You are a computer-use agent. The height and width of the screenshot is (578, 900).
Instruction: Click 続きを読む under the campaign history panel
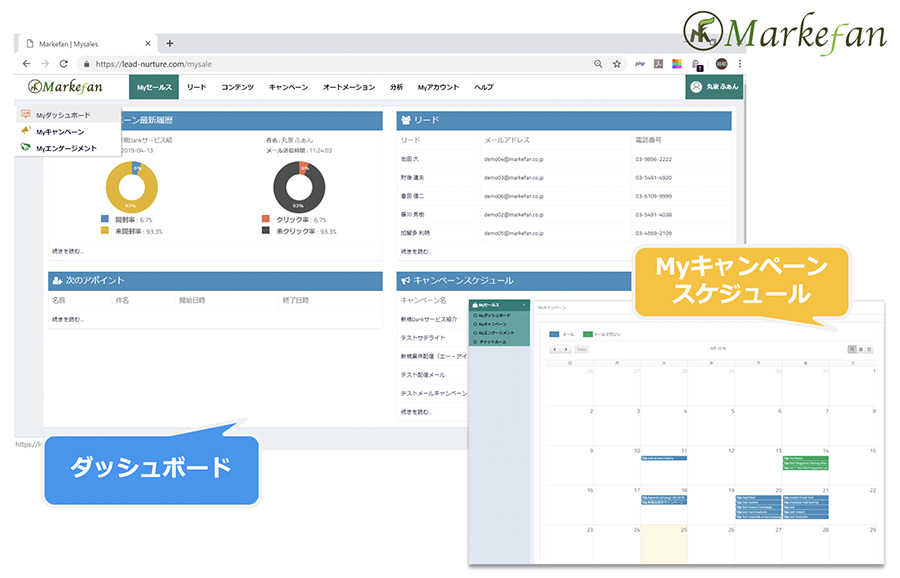[68, 251]
